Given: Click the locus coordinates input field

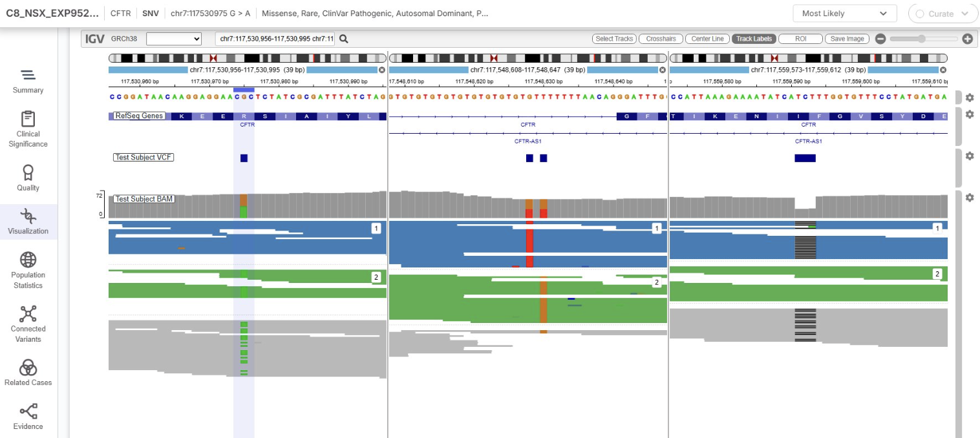Looking at the screenshot, I should click(275, 39).
